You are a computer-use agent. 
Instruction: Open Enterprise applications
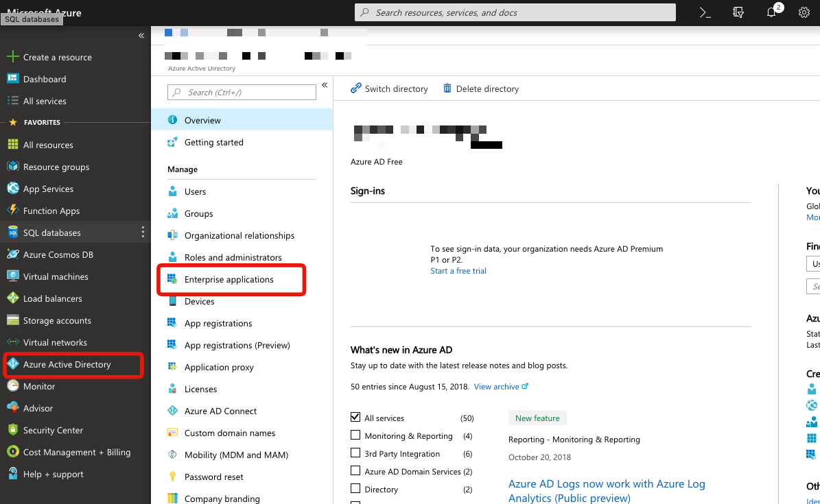tap(229, 279)
